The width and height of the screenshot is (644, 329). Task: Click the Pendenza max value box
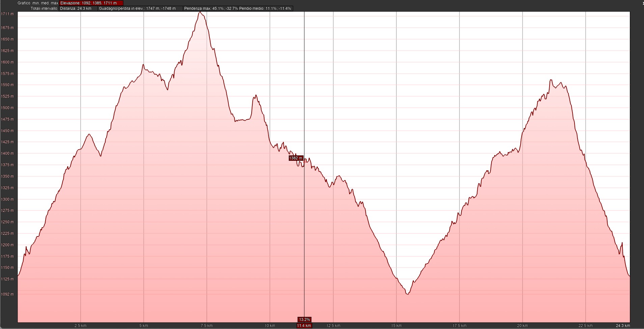pos(211,8)
